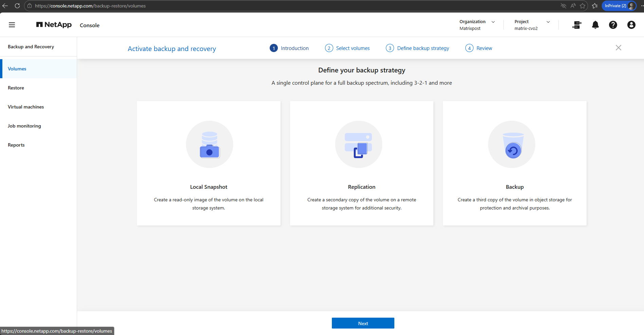
Task: Refresh the browser page
Action: click(17, 6)
